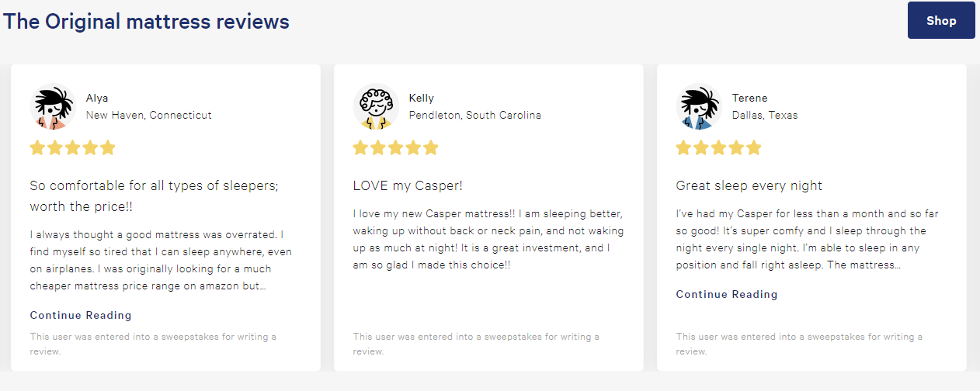The image size is (980, 391).
Task: Click the reviewer name Terene
Action: click(x=749, y=98)
